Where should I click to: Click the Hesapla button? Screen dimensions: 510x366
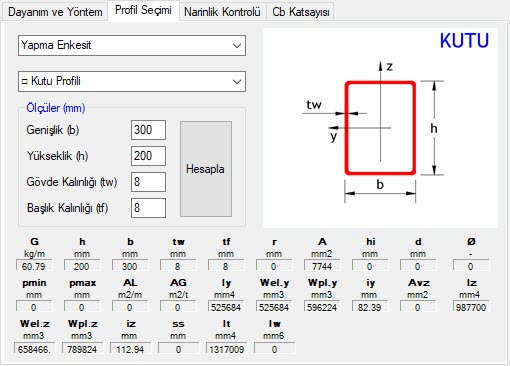coord(206,169)
